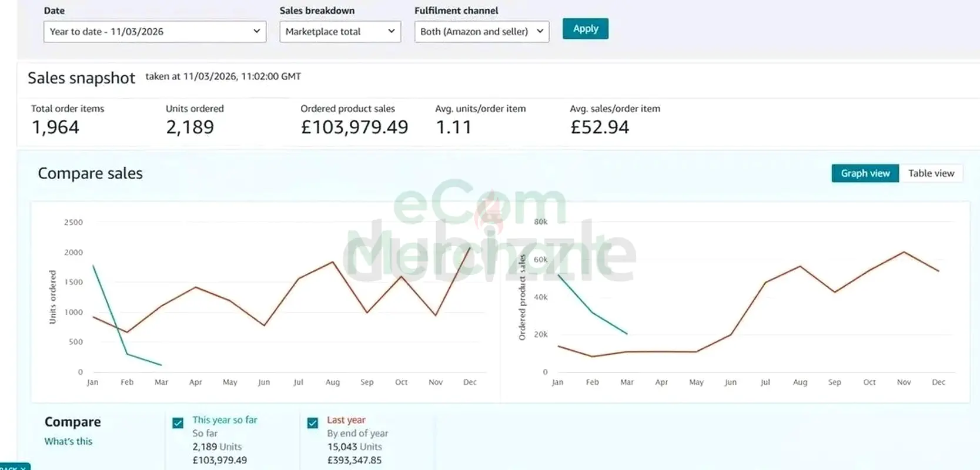Click the Date dropdown chevron arrow
Viewport: 980px width, 470px height.
256,31
